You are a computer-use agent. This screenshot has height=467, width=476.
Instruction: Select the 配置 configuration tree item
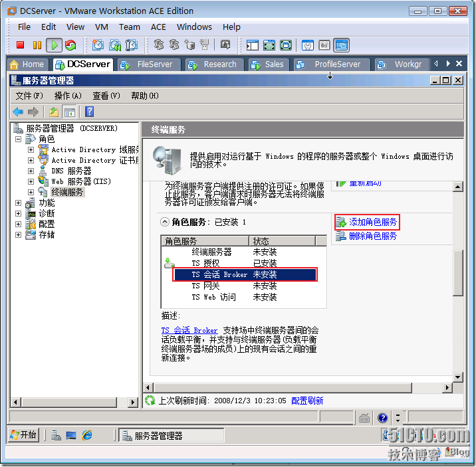point(47,224)
